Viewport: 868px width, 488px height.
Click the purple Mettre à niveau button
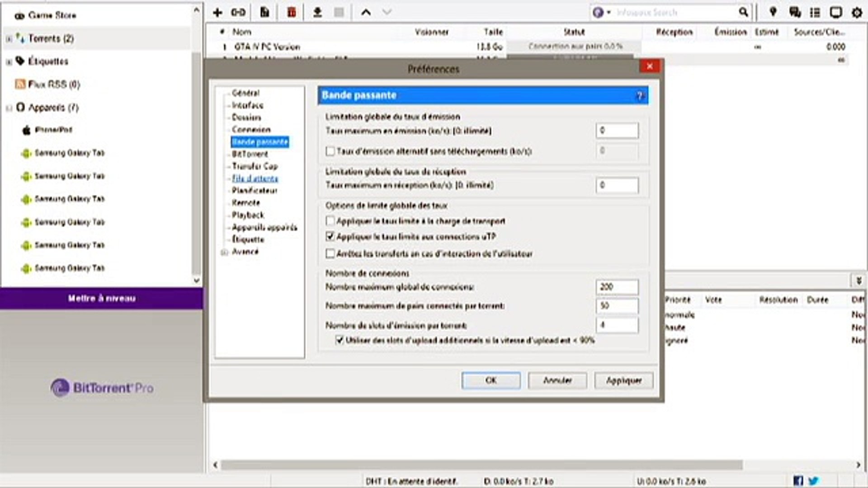(x=102, y=298)
